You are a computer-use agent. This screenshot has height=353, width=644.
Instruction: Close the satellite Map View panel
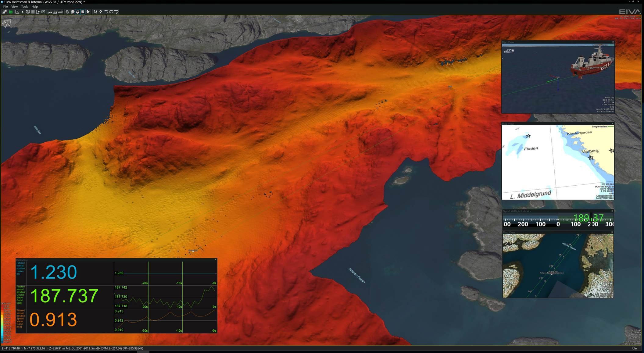(x=612, y=232)
